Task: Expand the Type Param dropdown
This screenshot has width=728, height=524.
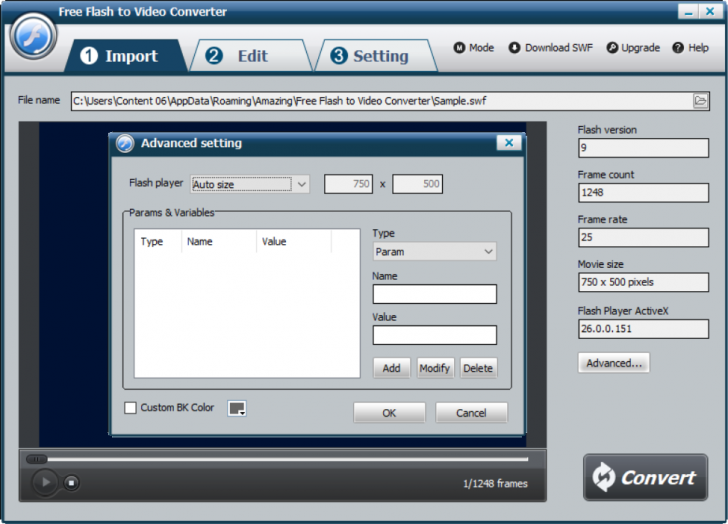Action: (434, 252)
